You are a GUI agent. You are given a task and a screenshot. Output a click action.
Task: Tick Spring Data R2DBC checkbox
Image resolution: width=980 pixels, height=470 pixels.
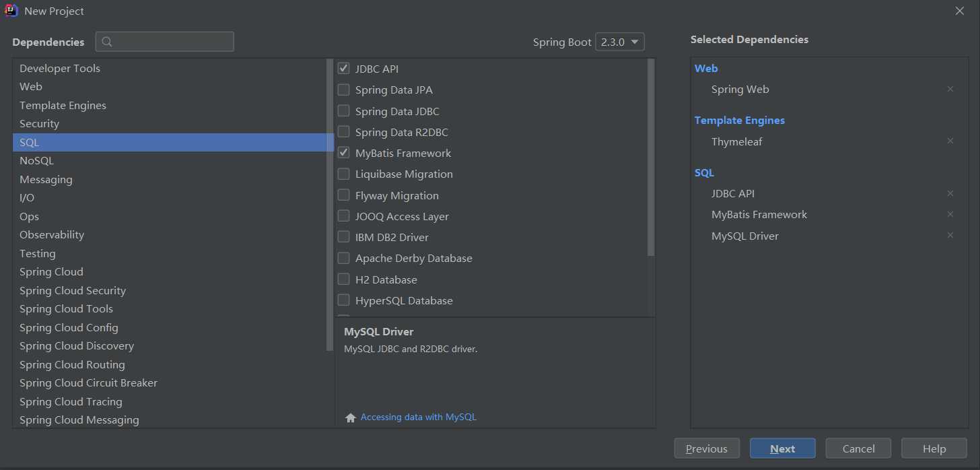(343, 132)
